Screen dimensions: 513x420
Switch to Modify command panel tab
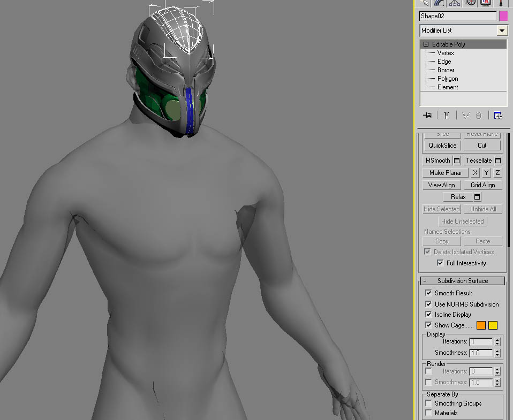pyautogui.click(x=440, y=3)
